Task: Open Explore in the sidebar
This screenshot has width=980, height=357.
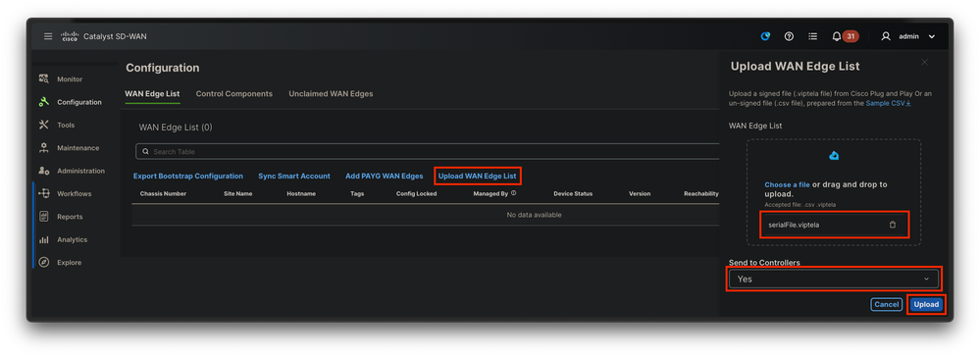Action: click(x=70, y=263)
